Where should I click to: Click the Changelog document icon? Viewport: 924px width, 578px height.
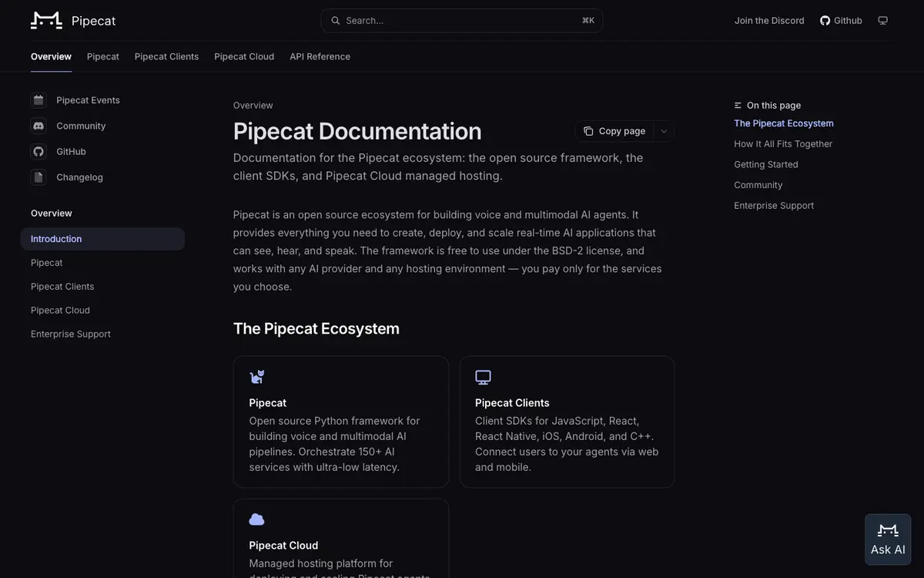click(x=38, y=177)
